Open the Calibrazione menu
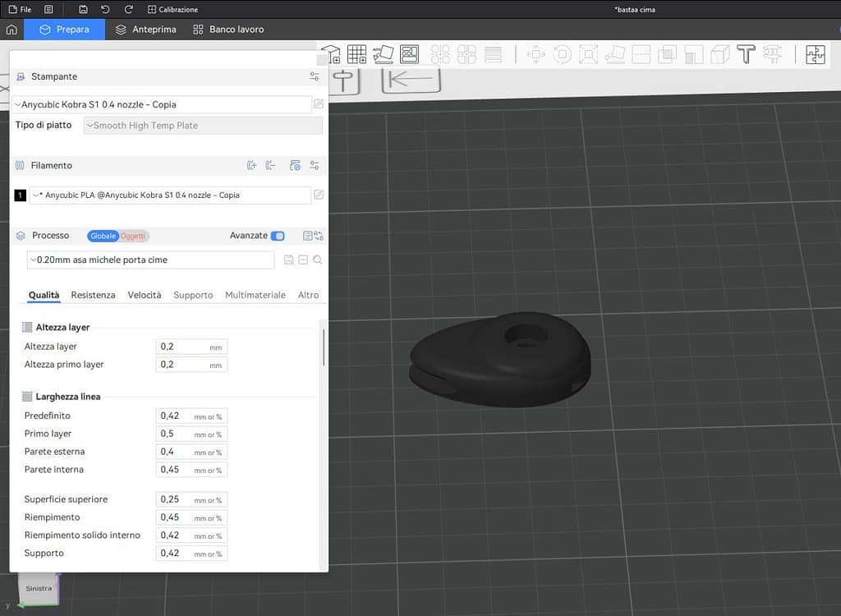This screenshot has width=841, height=616. (x=172, y=9)
